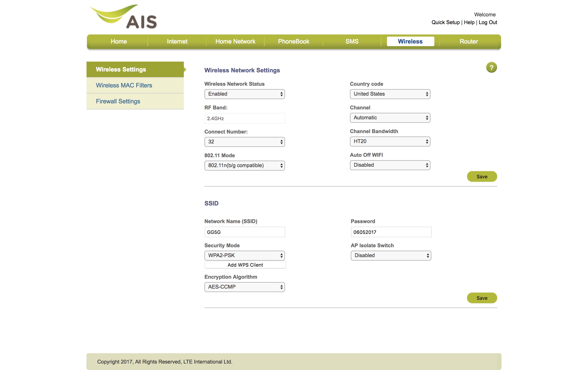Open the SMS tab
Image resolution: width=588 pixels, height=370 pixels.
pyautogui.click(x=352, y=42)
